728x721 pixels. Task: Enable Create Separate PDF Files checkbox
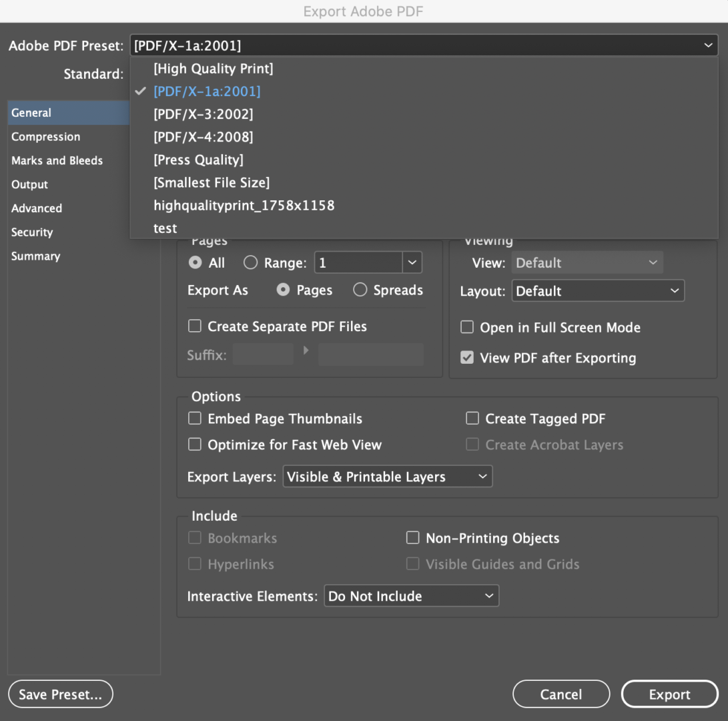(x=195, y=326)
